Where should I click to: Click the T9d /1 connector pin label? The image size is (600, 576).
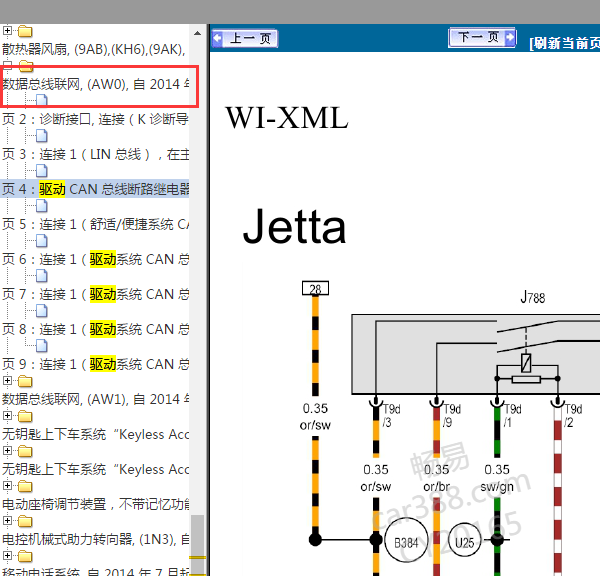coord(512,416)
